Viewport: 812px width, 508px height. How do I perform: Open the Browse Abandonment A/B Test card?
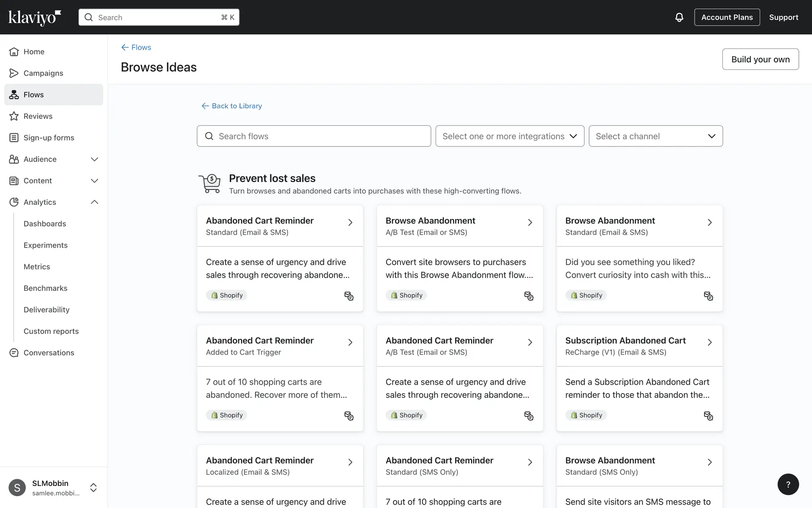459,226
